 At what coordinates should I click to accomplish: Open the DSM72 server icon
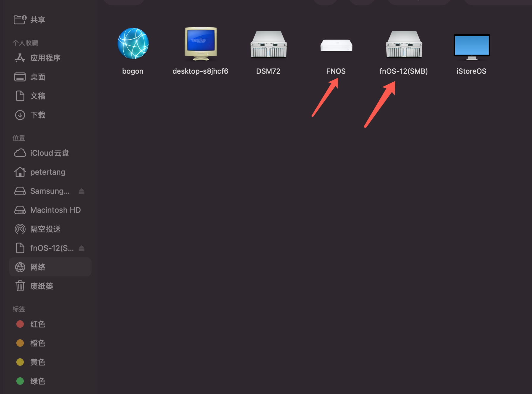point(268,44)
